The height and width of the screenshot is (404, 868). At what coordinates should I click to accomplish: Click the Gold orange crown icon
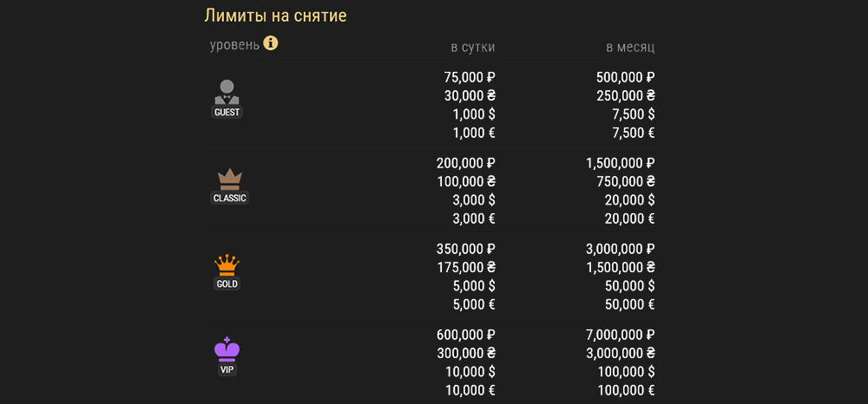227,264
